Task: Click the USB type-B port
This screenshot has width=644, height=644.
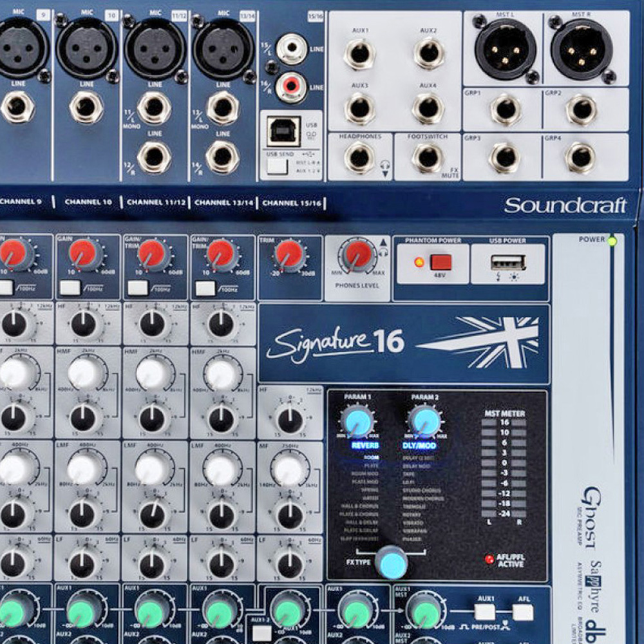Action: [x=283, y=131]
